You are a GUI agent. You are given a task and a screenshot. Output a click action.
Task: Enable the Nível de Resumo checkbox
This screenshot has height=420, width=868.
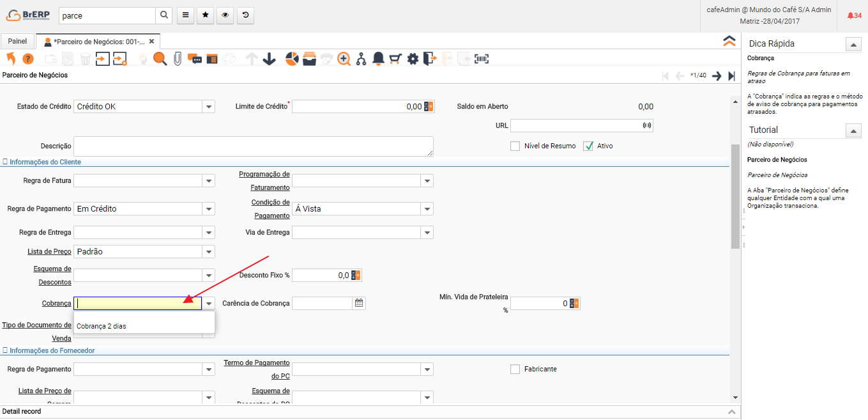pyautogui.click(x=515, y=146)
